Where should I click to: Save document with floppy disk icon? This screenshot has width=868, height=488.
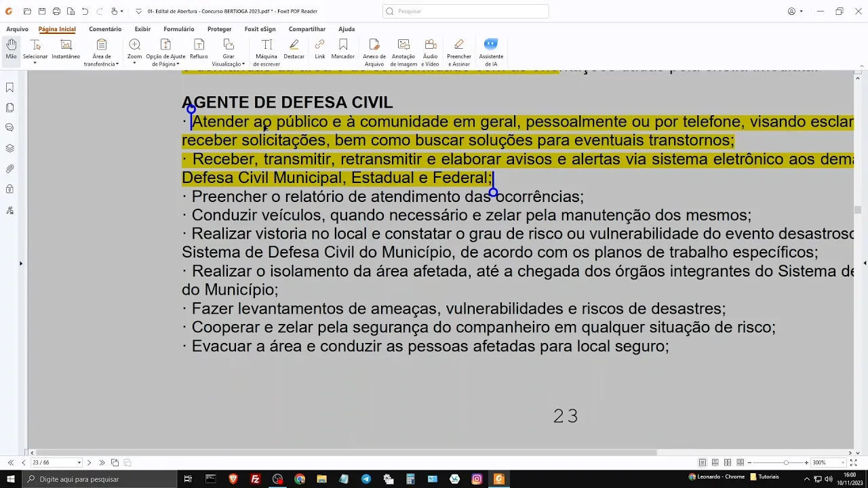point(42,12)
